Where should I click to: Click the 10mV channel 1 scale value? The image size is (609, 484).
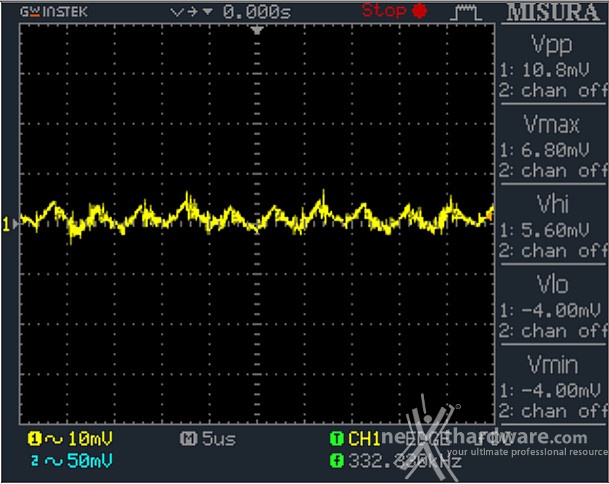click(90, 439)
